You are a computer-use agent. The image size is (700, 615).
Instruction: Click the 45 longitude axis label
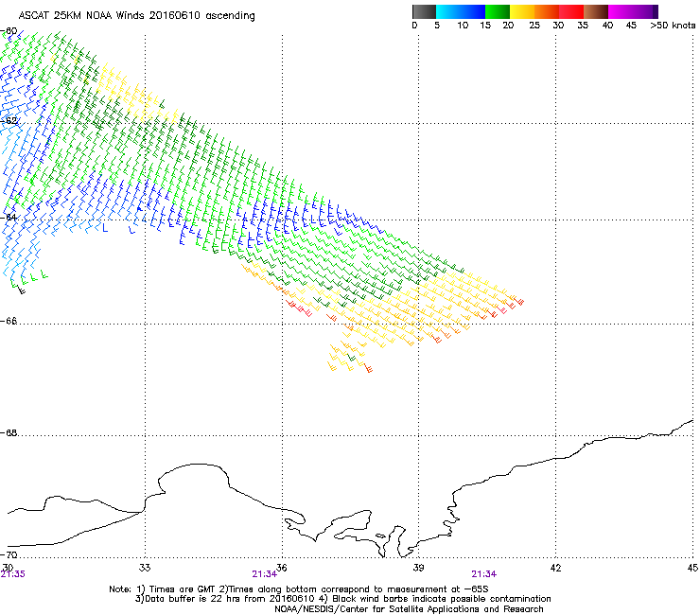[692, 568]
